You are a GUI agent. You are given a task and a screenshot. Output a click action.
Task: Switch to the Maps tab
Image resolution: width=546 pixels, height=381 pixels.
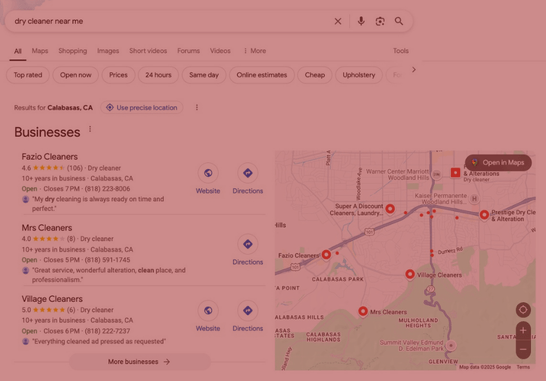point(40,51)
